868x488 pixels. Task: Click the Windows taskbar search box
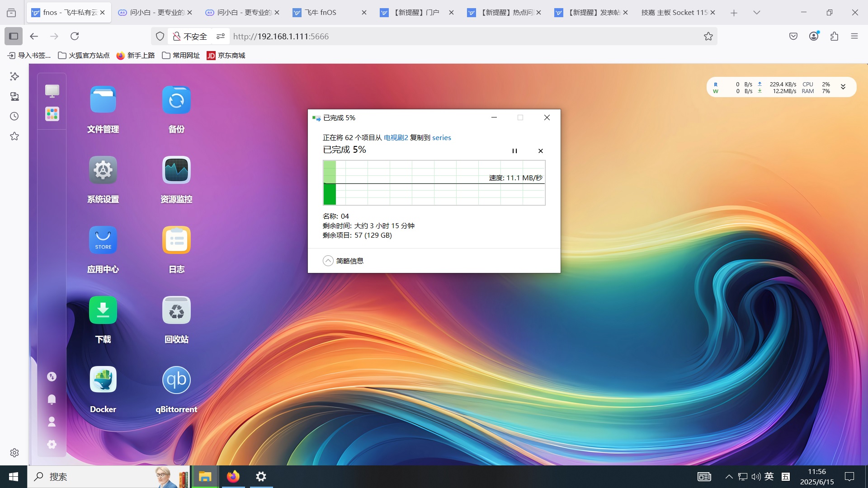pos(108,477)
